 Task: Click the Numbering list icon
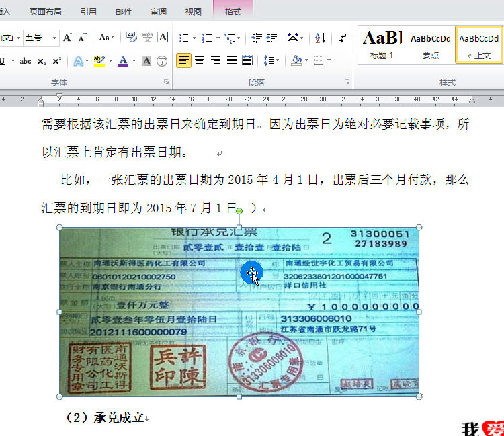coord(207,38)
